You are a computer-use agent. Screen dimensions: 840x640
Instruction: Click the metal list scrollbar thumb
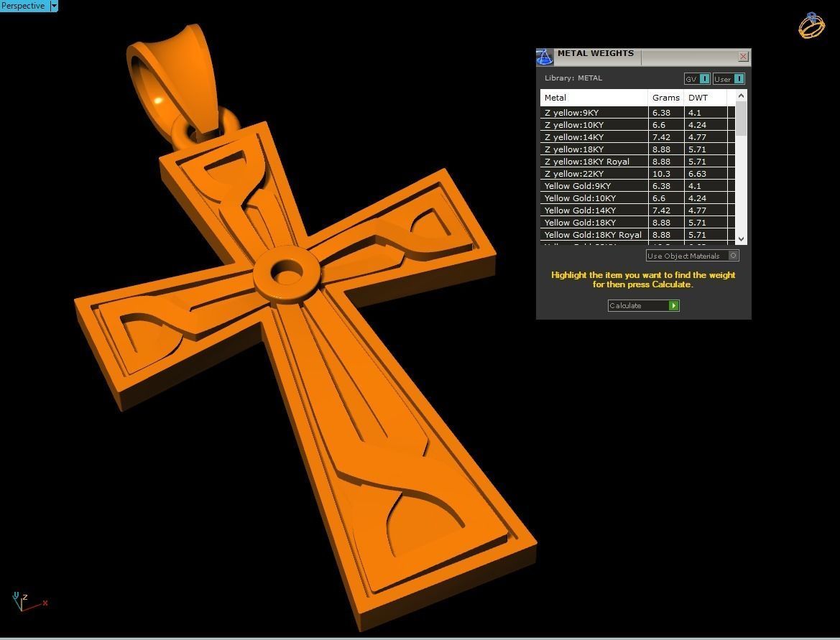(741, 118)
